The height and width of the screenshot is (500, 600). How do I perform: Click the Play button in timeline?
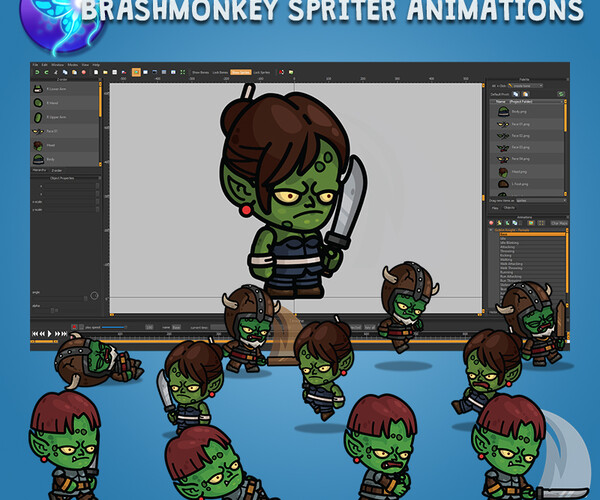point(49,334)
